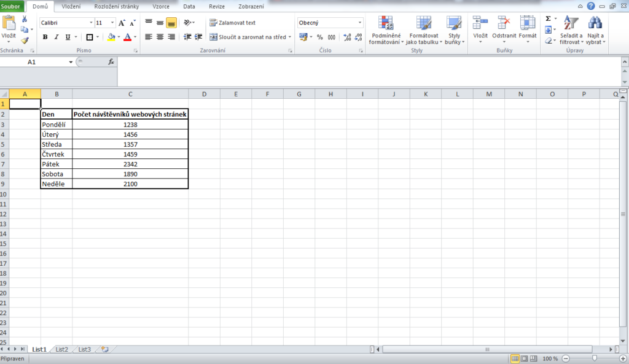Switch to the Vzorce ribbon tab

click(x=161, y=6)
